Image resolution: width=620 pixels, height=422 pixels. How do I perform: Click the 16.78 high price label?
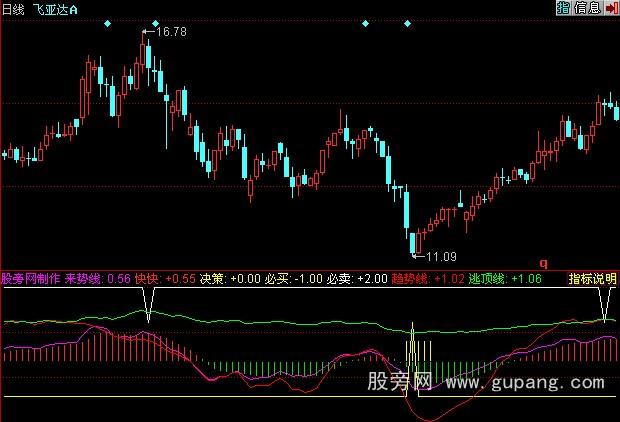[172, 32]
